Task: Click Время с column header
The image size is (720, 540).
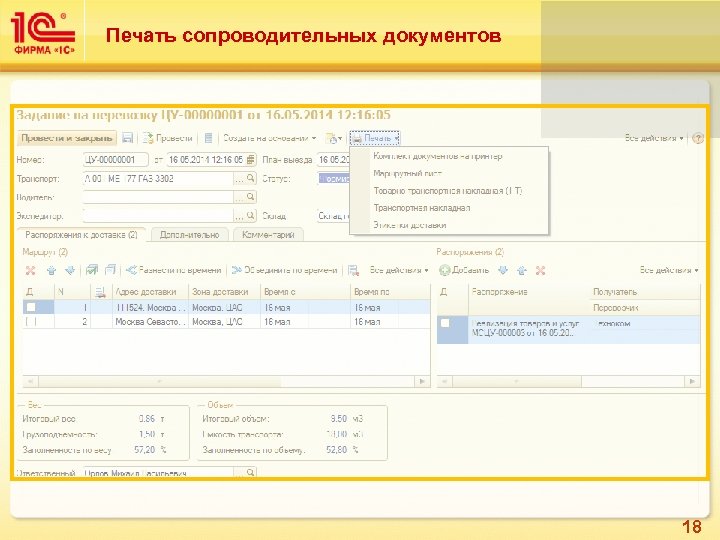Action: [305, 292]
